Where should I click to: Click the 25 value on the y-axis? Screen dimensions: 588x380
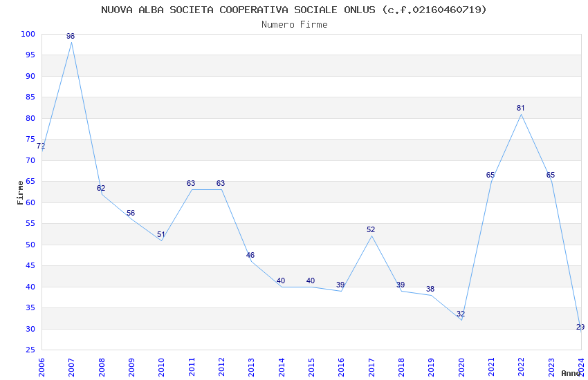coord(30,350)
